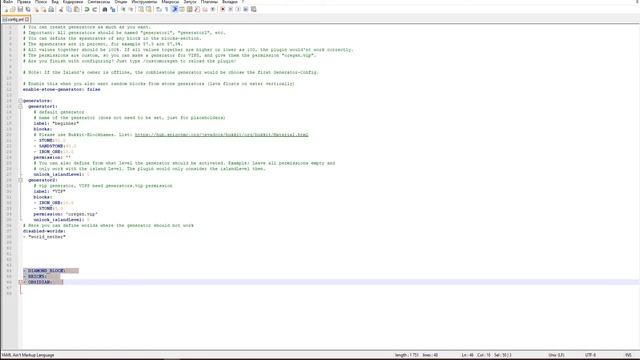Toggle INS mode in the status bar
The width and height of the screenshot is (640, 360).
tap(629, 355)
